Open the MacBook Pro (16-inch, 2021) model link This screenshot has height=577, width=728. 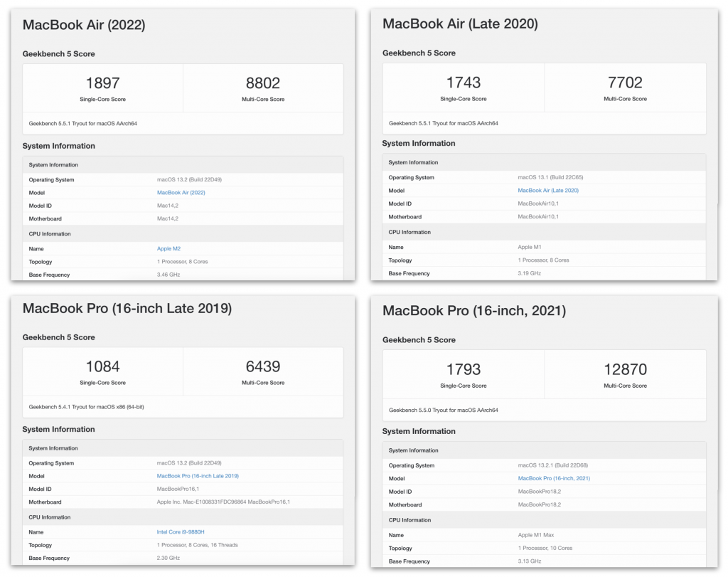pyautogui.click(x=554, y=479)
